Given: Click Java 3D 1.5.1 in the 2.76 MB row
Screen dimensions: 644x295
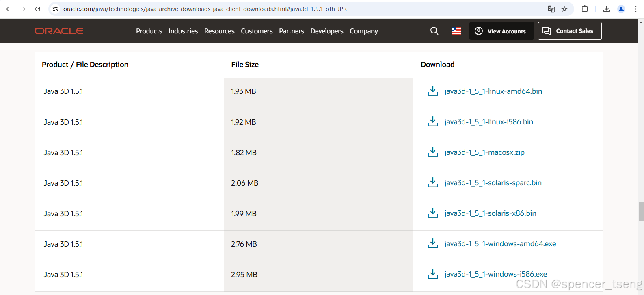Looking at the screenshot, I should click(x=63, y=244).
